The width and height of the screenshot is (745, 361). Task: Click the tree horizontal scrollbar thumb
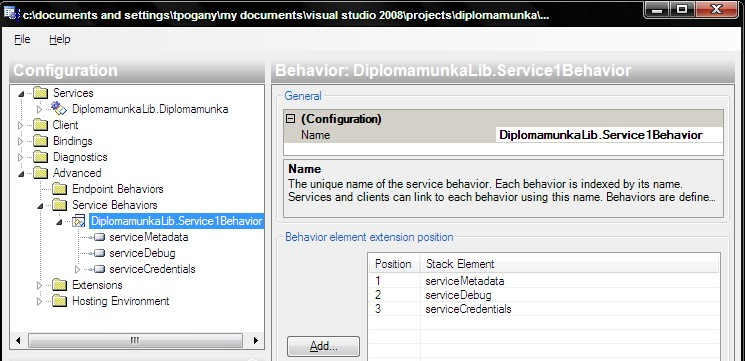coord(135,340)
